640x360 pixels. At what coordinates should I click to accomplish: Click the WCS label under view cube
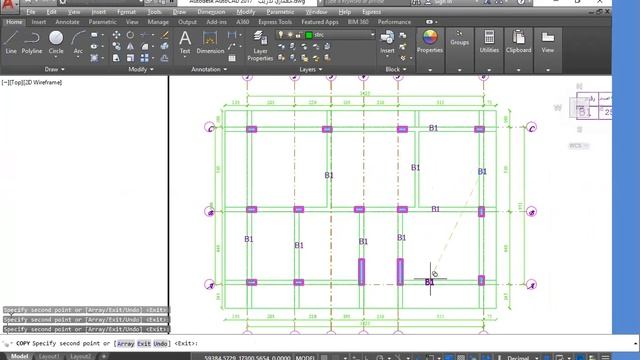[578, 146]
